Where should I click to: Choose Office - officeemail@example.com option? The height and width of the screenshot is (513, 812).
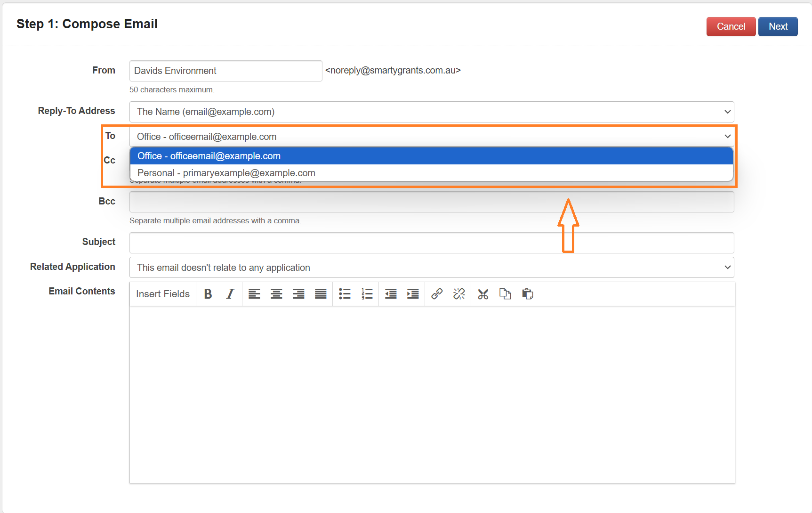point(209,156)
